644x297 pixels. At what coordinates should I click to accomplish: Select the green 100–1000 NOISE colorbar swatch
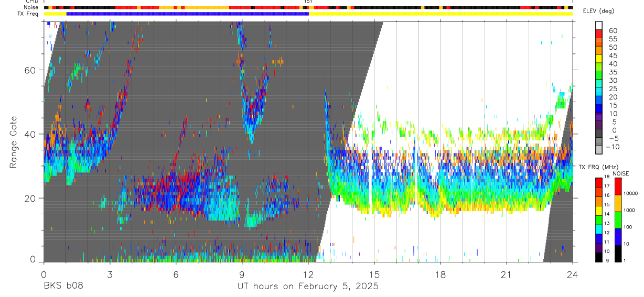coord(617,219)
